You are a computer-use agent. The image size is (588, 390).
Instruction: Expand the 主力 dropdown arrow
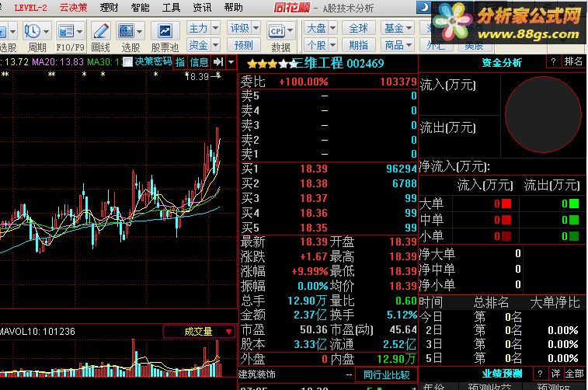pos(216,28)
